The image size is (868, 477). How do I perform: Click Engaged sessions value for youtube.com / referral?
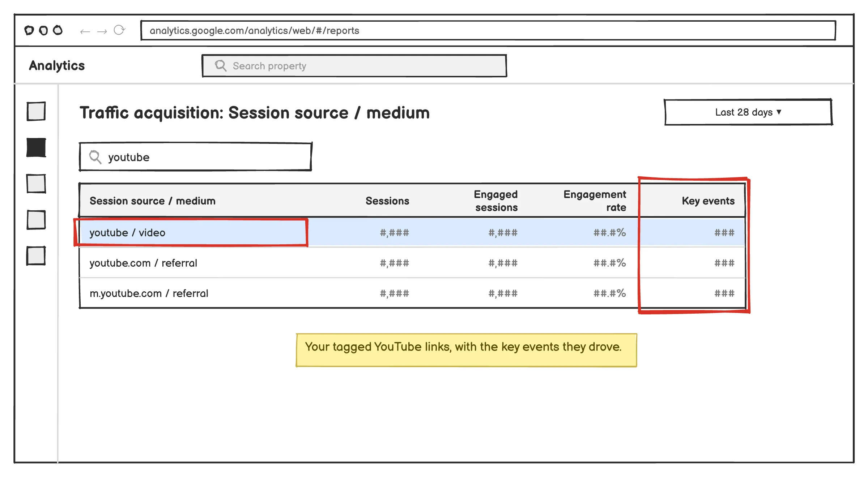(x=503, y=263)
